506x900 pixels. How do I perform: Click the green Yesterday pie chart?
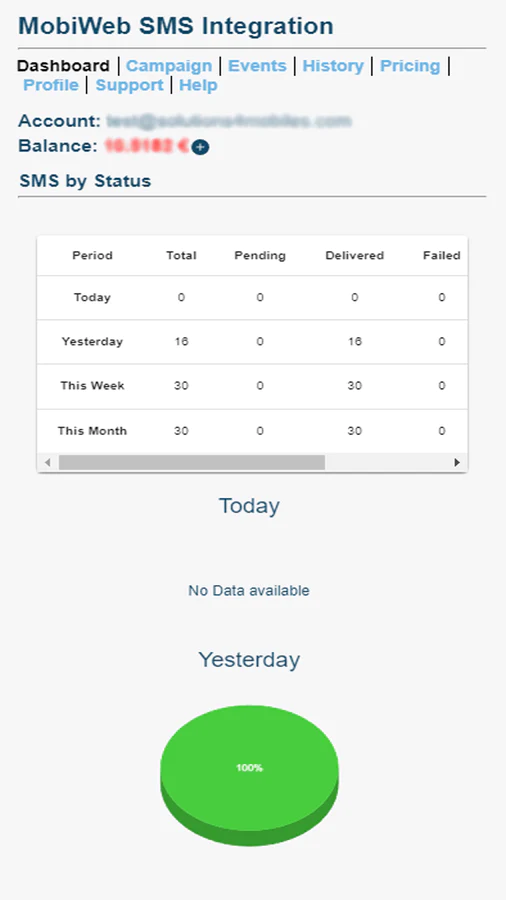(250, 774)
